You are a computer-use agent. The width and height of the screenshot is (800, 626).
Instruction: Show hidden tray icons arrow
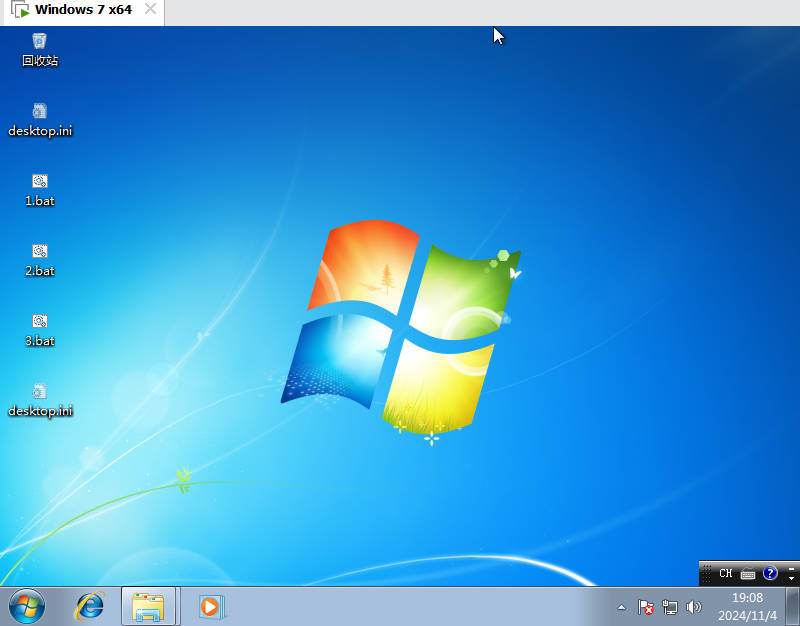[621, 607]
